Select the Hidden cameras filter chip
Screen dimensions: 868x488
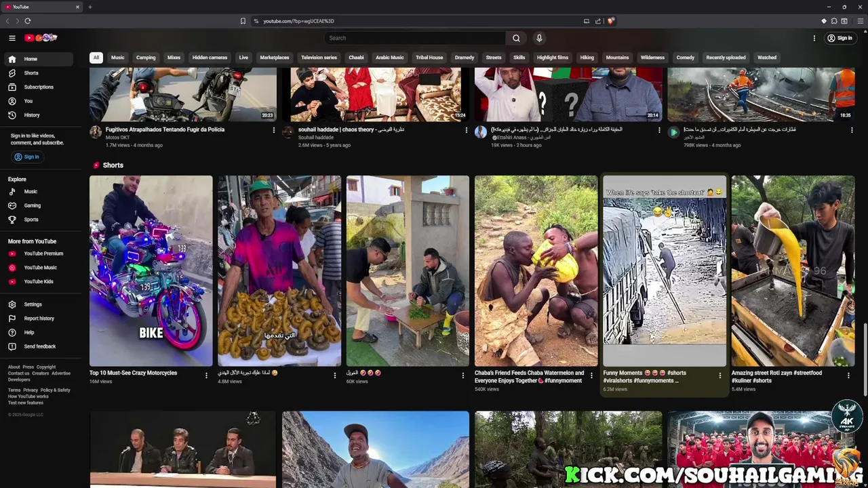pyautogui.click(x=210, y=58)
